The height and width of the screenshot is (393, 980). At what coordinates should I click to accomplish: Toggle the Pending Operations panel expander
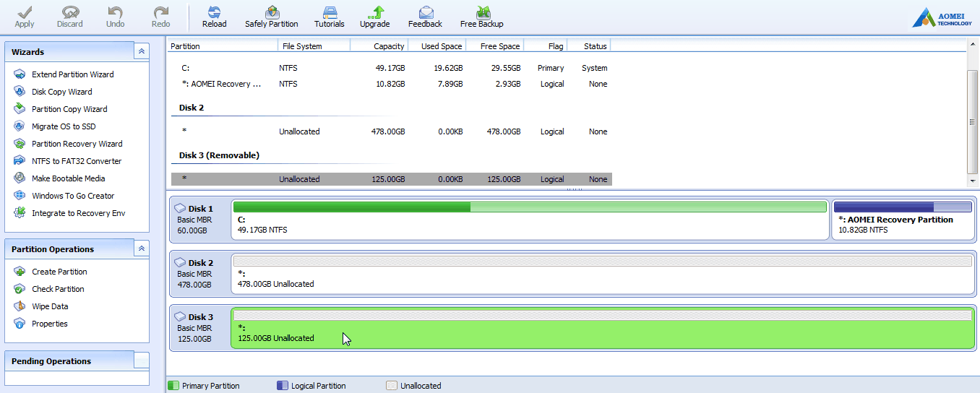pos(142,360)
